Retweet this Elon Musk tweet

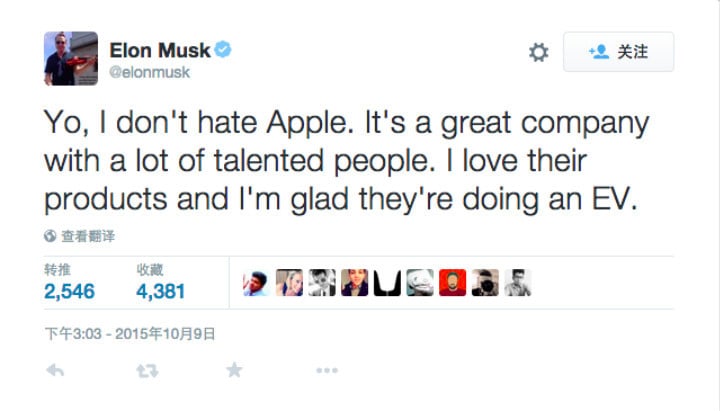pyautogui.click(x=146, y=370)
